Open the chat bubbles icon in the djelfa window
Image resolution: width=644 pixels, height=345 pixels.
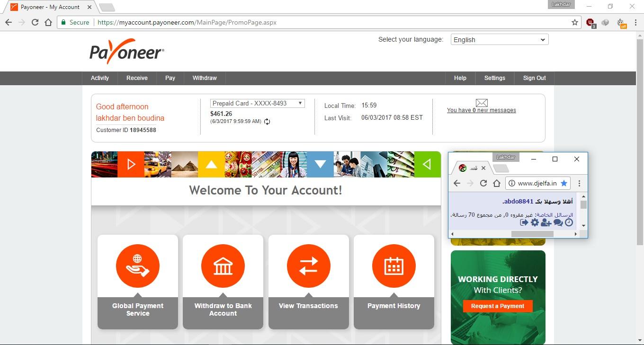click(x=558, y=222)
